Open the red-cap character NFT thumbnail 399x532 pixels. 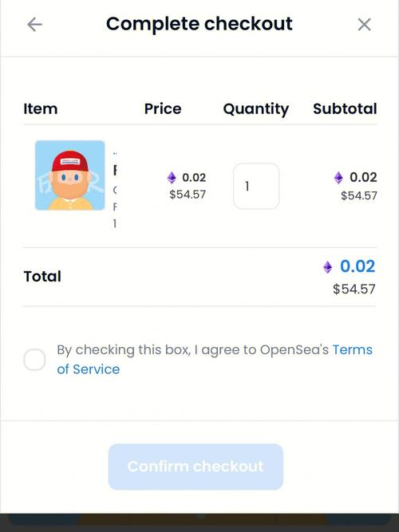(x=70, y=175)
